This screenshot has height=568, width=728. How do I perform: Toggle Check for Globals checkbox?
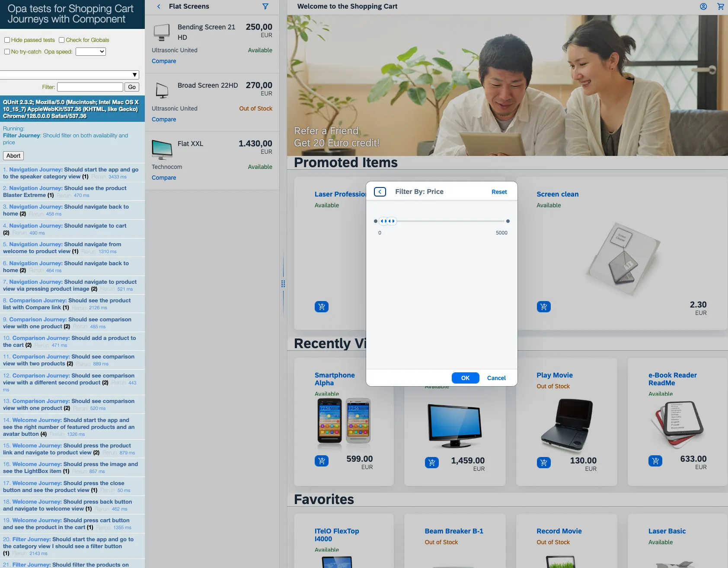pos(62,40)
